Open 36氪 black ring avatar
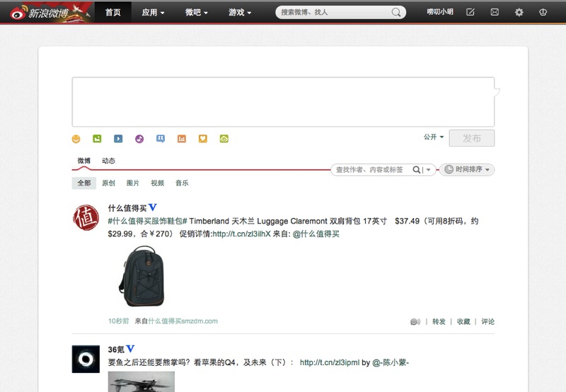Screen dimensions: 566x392 (x=86, y=359)
